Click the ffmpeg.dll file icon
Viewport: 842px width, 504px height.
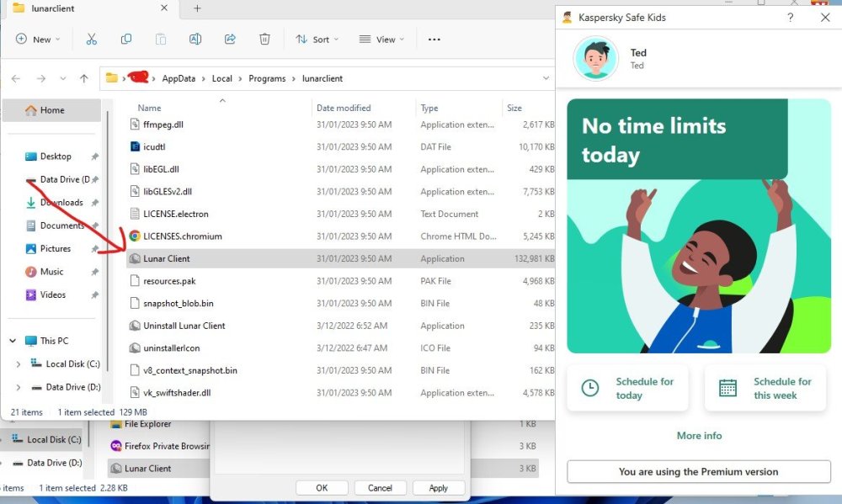pyautogui.click(x=135, y=124)
